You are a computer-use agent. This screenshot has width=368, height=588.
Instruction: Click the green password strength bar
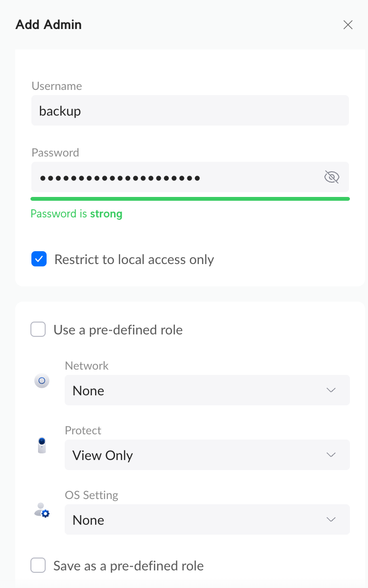point(190,199)
